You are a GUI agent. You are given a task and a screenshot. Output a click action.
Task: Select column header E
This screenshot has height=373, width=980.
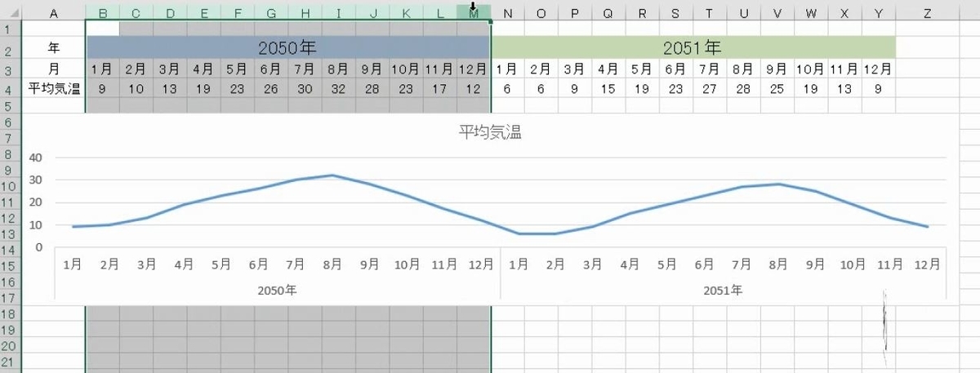tap(203, 13)
